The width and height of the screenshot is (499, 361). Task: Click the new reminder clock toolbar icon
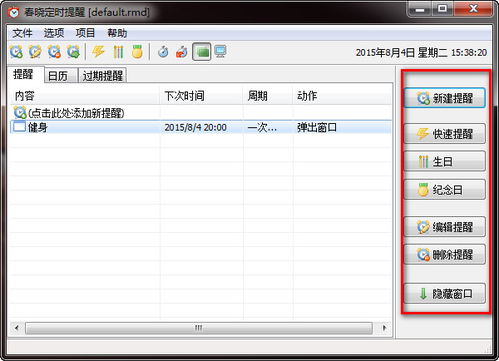16,52
